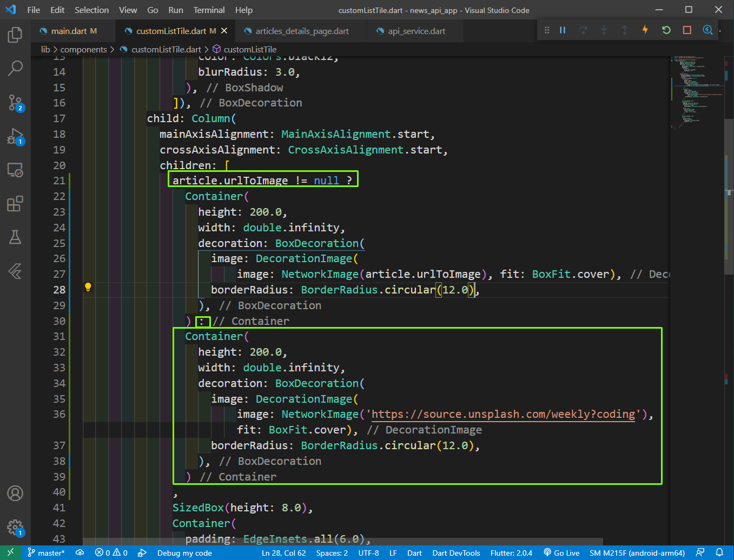Image resolution: width=734 pixels, height=560 pixels.
Task: Close the customListTile.dart tab
Action: 224,31
